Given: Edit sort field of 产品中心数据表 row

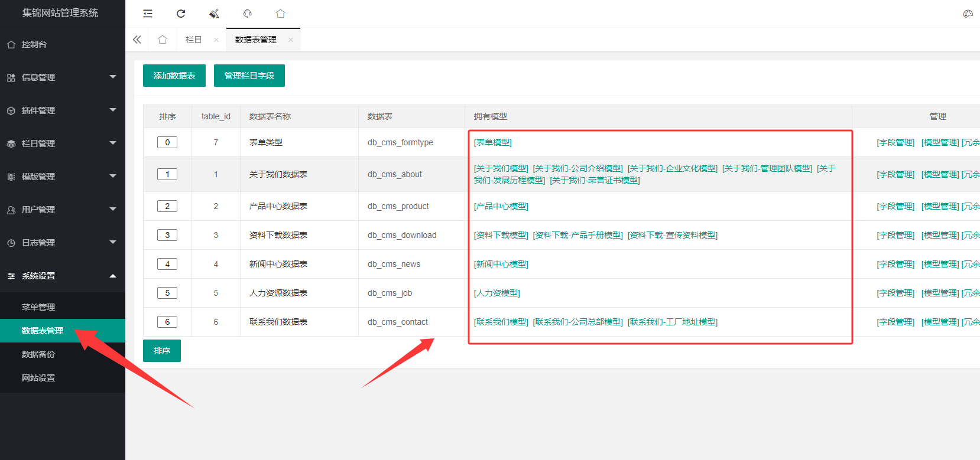Looking at the screenshot, I should (x=167, y=206).
